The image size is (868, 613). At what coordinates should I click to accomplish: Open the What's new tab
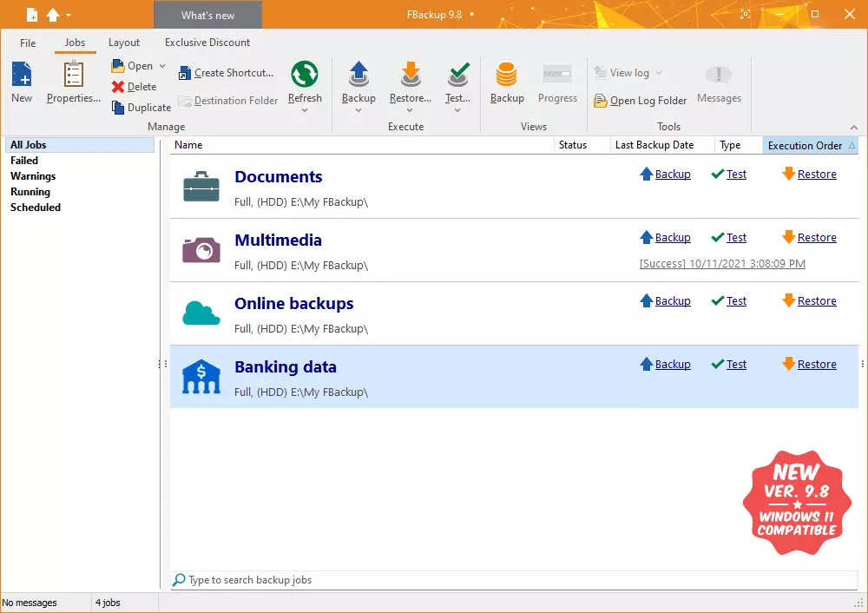pyautogui.click(x=207, y=15)
